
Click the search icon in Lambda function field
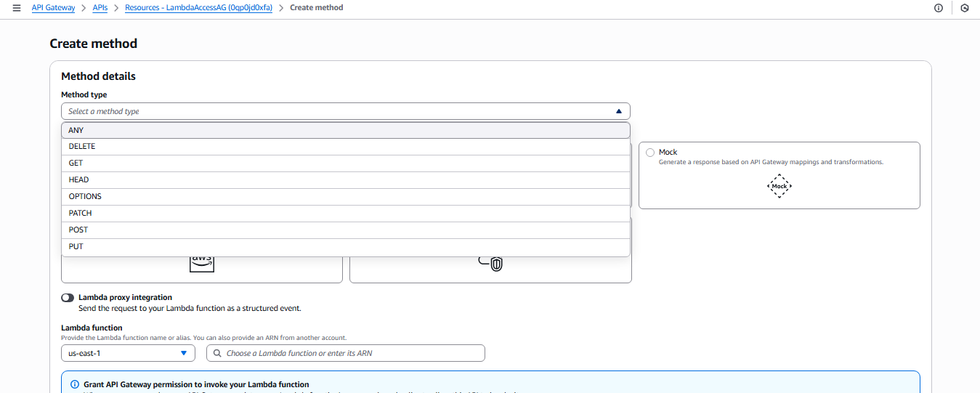point(217,353)
